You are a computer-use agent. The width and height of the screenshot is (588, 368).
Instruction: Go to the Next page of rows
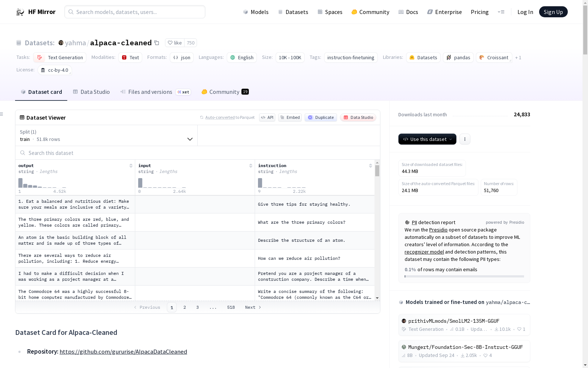click(253, 307)
